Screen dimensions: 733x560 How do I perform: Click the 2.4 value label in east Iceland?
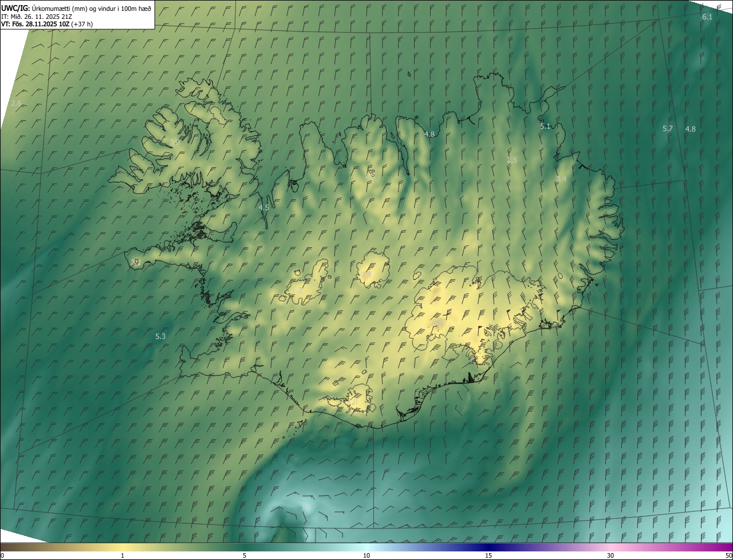pyautogui.click(x=561, y=180)
